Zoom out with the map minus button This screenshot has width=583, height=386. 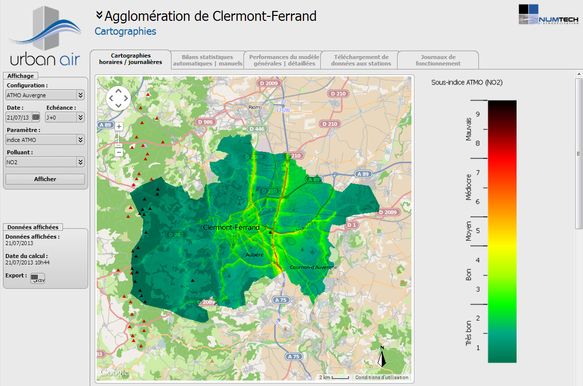[119, 152]
